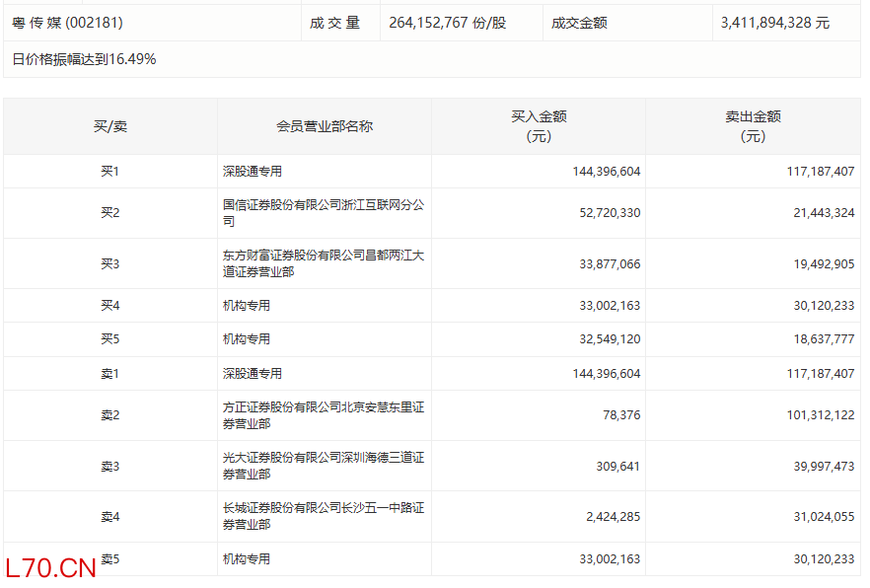
Task: Click the trading volume value 264,152,767 份/股
Action: pos(448,22)
